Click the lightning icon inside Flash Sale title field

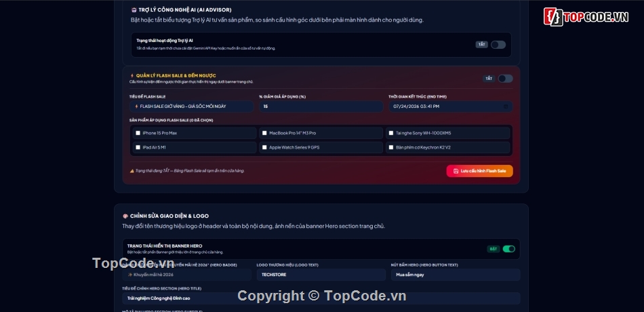click(136, 106)
